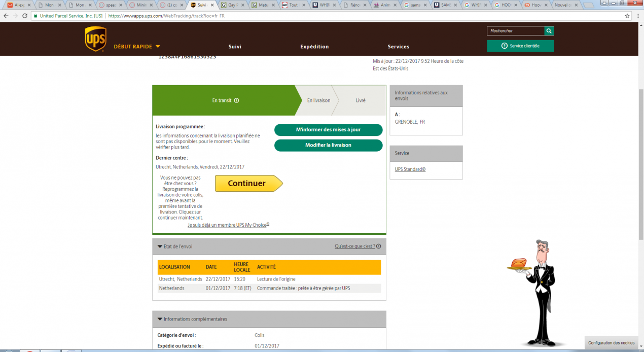This screenshot has height=352, width=644.
Task: Click the GRENOBLE, FR destination text
Action: (410, 122)
